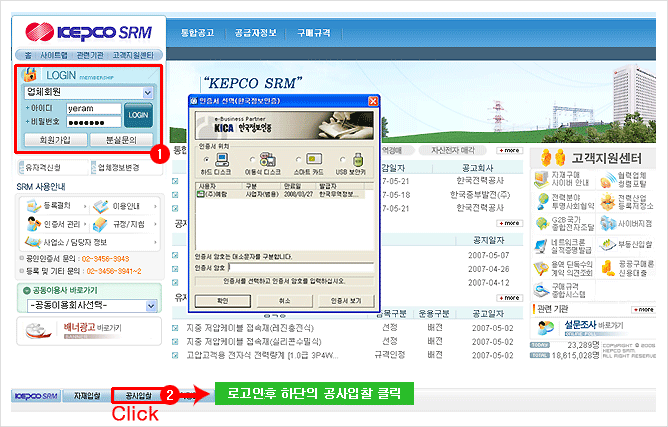The image size is (668, 427).
Task: Select the 하드 디스크 radio button
Action: click(207, 160)
